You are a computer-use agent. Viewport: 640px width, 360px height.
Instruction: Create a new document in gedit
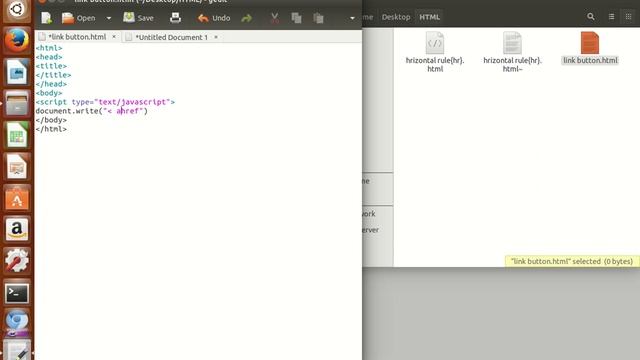(47, 18)
